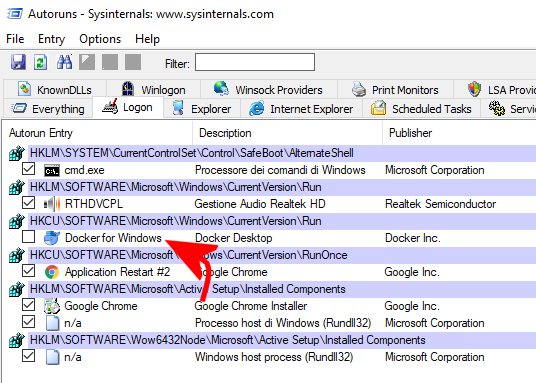Screen dimensions: 536x383
Task: Click registry icon beside HKCU RunOnce key
Action: click(17, 255)
